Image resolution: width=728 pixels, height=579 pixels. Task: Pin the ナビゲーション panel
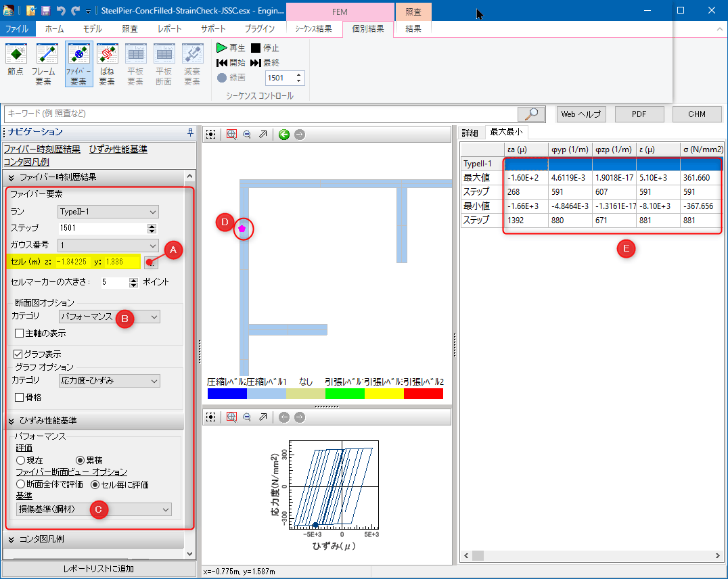click(x=190, y=132)
